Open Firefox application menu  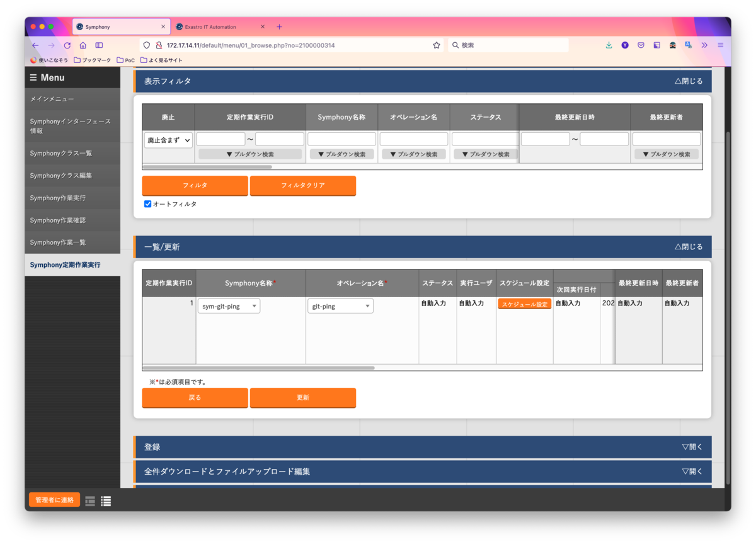pos(721,45)
